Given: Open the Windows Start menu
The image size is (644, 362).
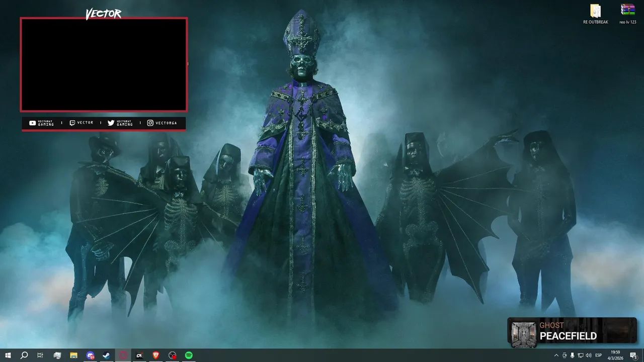Looking at the screenshot, I should click(8, 355).
